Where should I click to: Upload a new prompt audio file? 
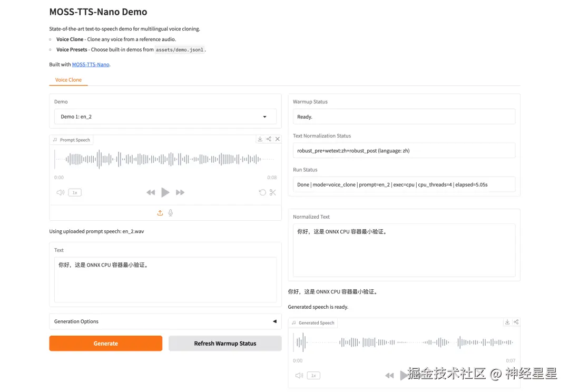pos(160,213)
